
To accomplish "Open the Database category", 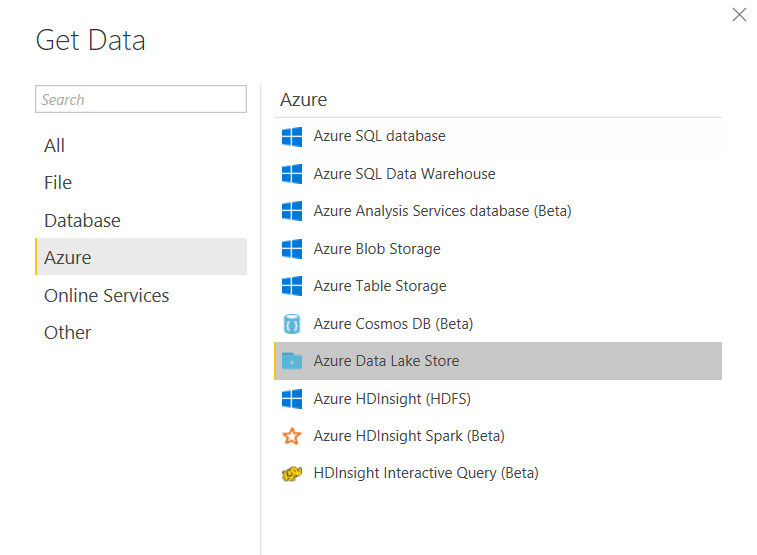I will [82, 221].
